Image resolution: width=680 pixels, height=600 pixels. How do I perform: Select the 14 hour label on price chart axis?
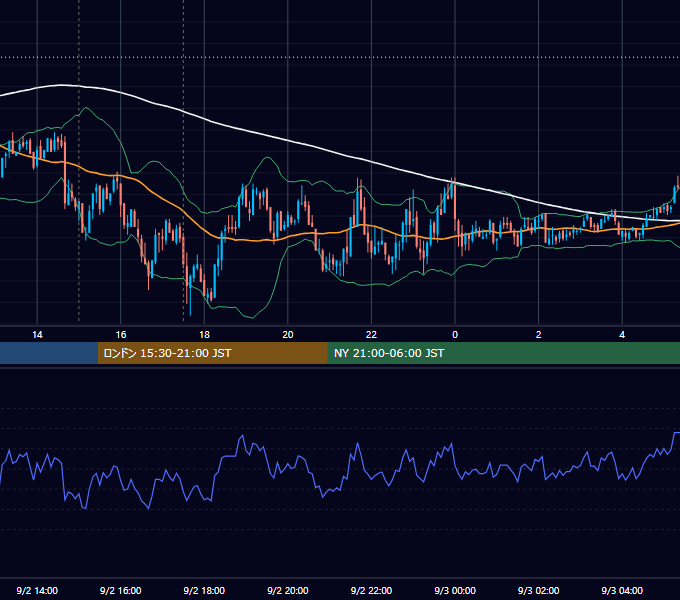pyautogui.click(x=37, y=335)
